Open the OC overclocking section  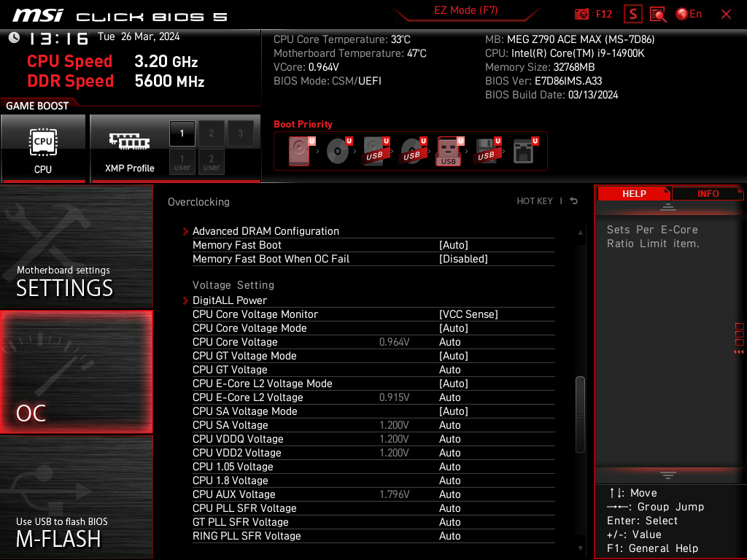pos(76,373)
